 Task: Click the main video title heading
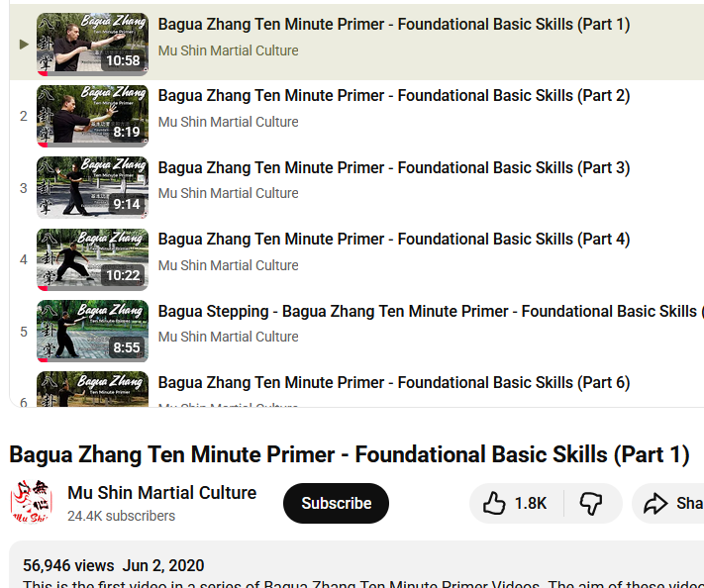pos(350,454)
